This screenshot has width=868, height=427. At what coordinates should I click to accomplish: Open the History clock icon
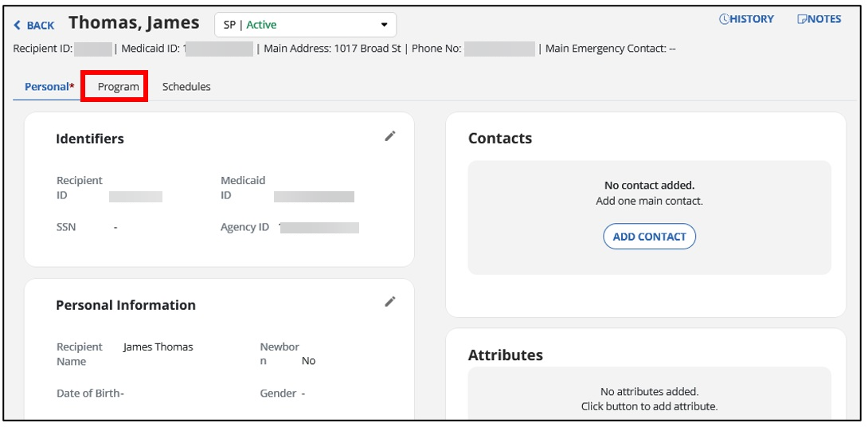pos(724,19)
